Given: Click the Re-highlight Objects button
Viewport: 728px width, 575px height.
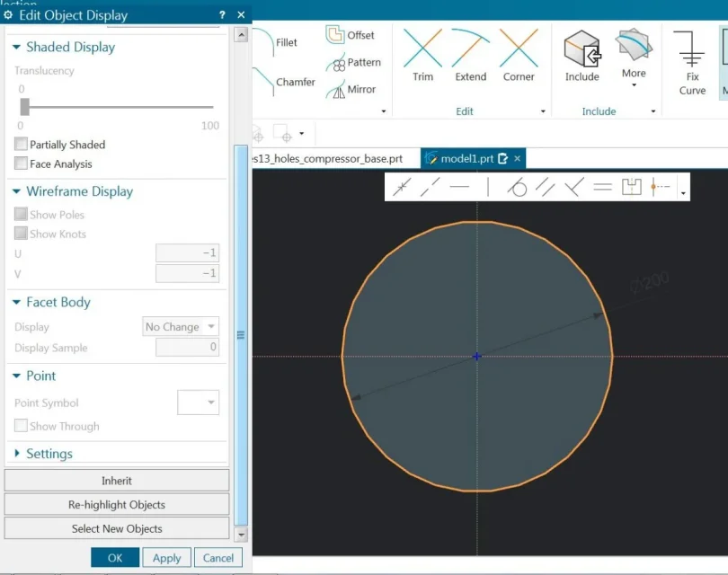Looking at the screenshot, I should point(117,505).
